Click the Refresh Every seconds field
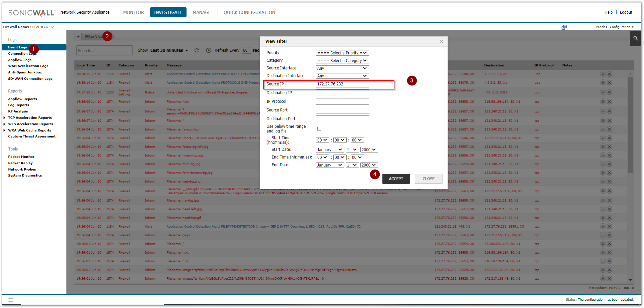 (246, 50)
